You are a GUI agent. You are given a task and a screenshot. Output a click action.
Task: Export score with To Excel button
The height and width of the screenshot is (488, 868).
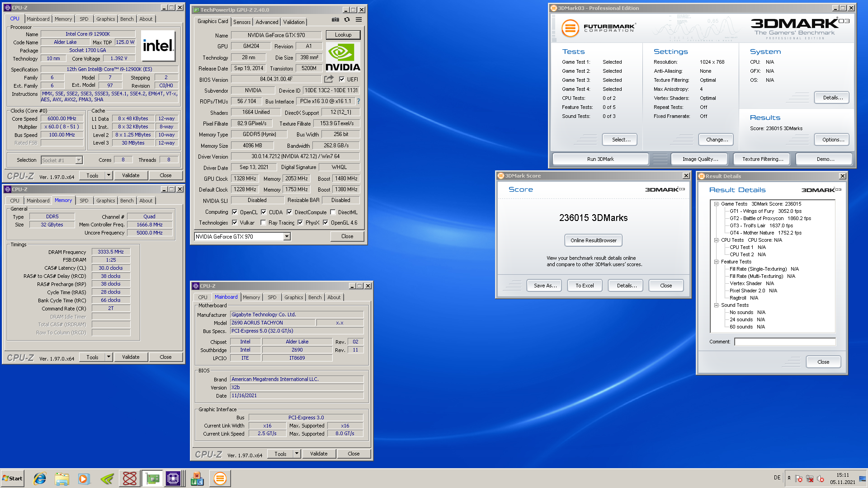585,286
